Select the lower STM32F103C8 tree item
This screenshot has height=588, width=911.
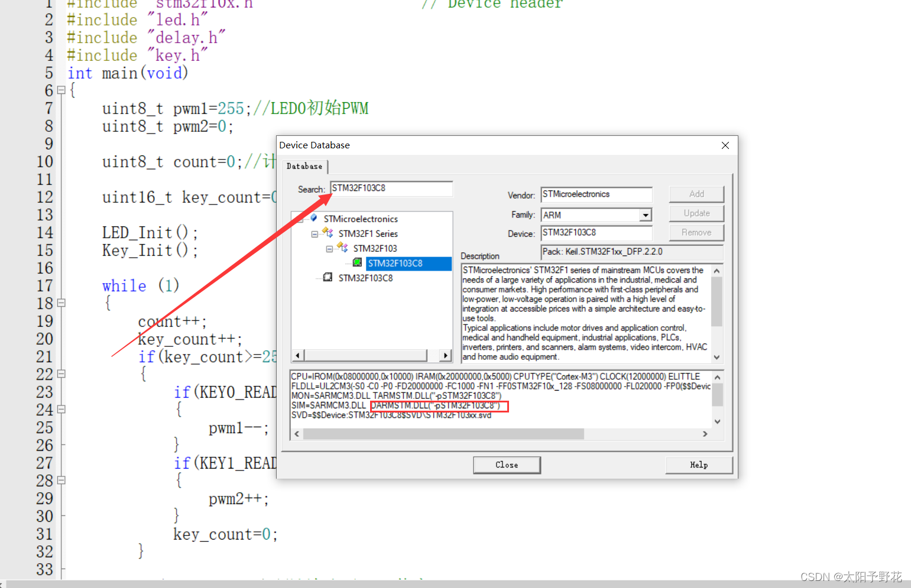[365, 278]
